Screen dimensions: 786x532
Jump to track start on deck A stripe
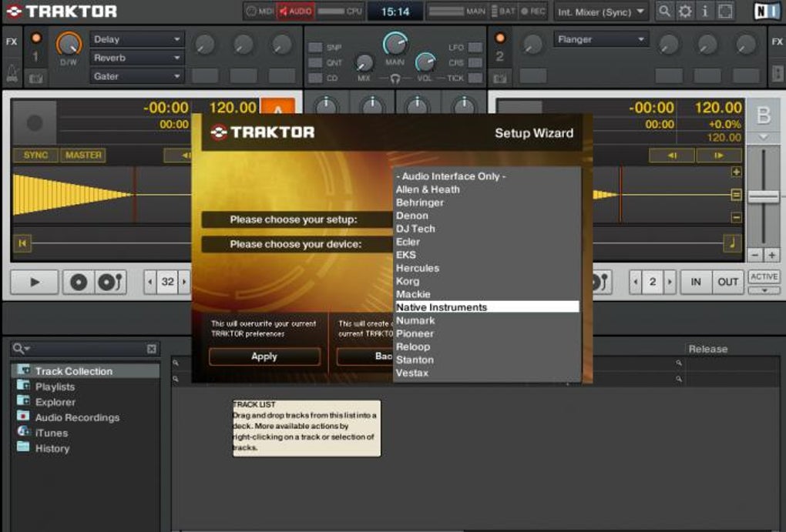pyautogui.click(x=22, y=243)
